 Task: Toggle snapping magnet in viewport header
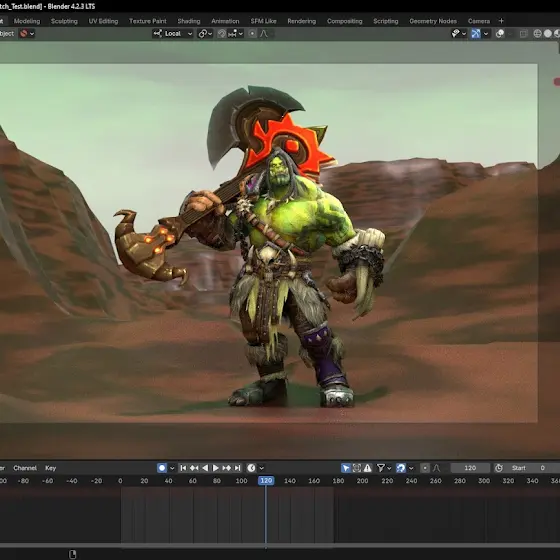click(x=222, y=34)
